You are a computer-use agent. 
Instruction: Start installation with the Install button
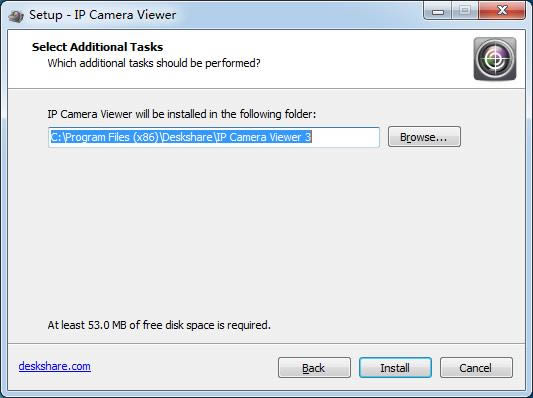395,367
